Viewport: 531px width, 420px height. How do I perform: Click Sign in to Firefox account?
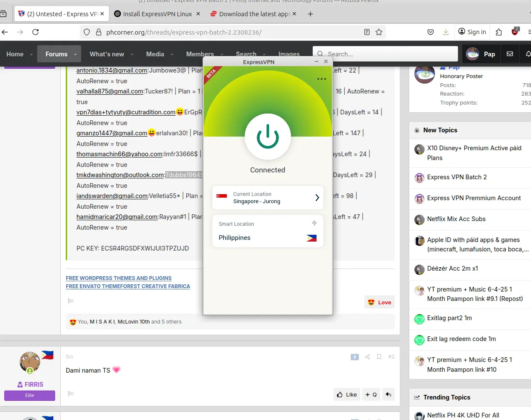coord(472,32)
